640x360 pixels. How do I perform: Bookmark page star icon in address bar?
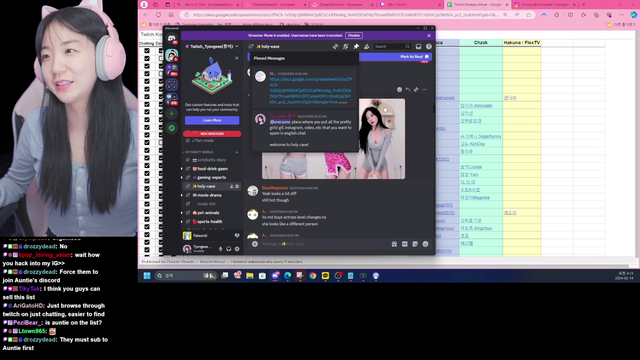click(x=529, y=15)
